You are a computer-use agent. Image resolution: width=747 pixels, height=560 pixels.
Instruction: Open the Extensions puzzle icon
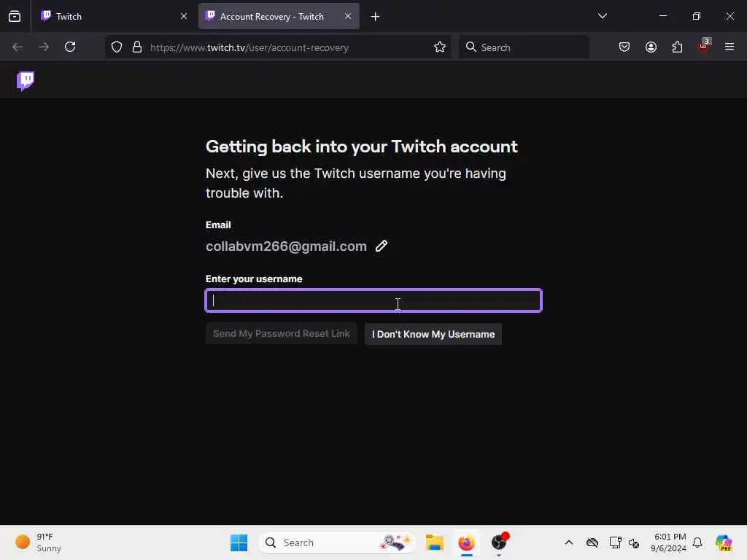[x=677, y=47]
